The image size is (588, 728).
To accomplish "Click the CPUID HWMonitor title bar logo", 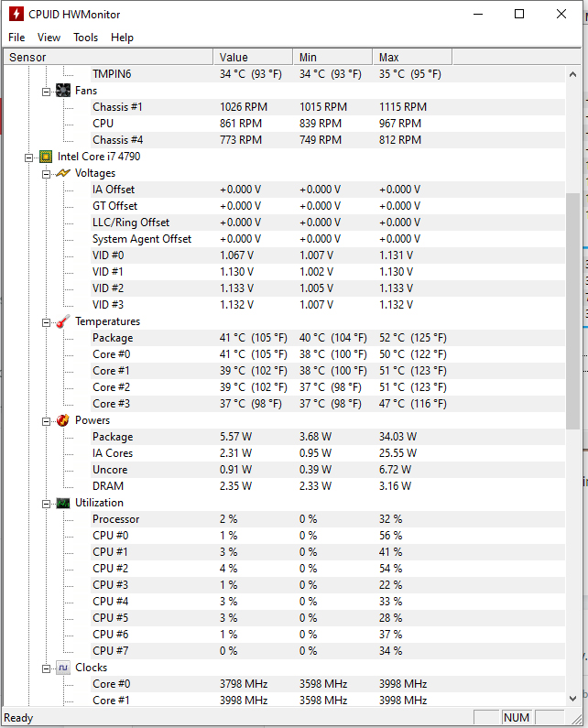I will (16, 14).
